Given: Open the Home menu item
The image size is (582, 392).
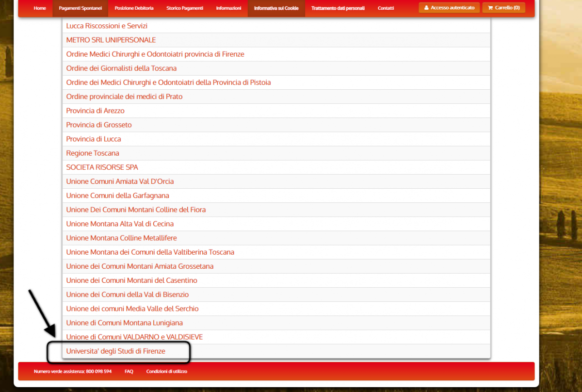Looking at the screenshot, I should (x=40, y=8).
